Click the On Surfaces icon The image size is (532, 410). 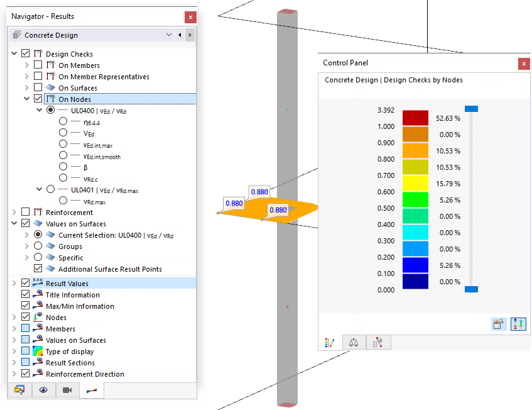(50, 87)
